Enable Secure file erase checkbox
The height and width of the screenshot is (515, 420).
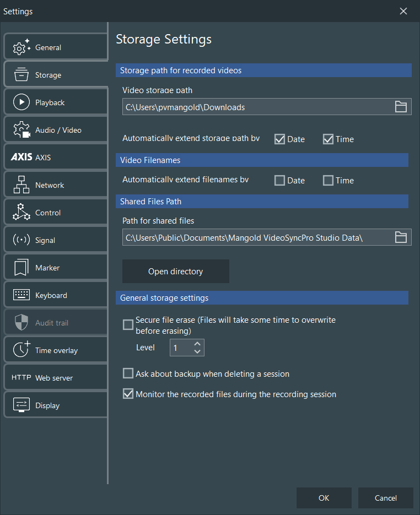tap(128, 324)
